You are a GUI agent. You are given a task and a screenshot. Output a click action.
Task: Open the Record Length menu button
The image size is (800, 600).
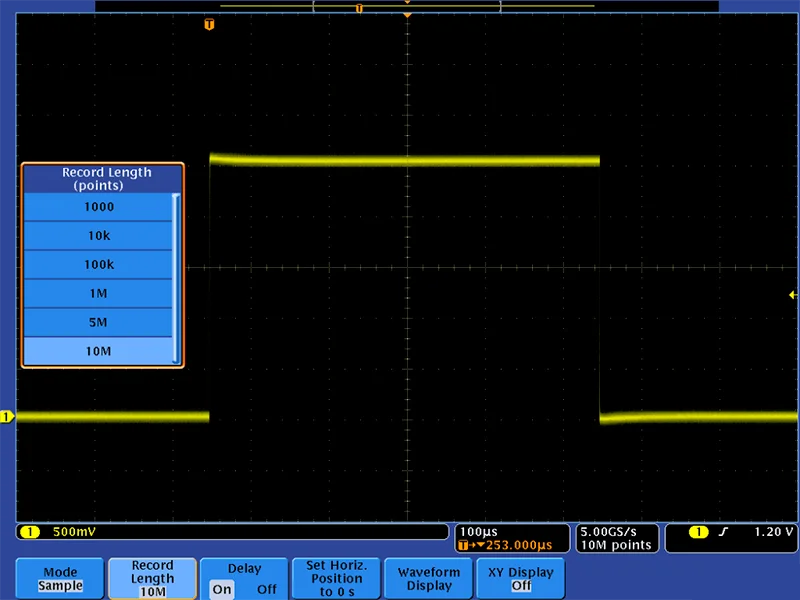pyautogui.click(x=152, y=579)
